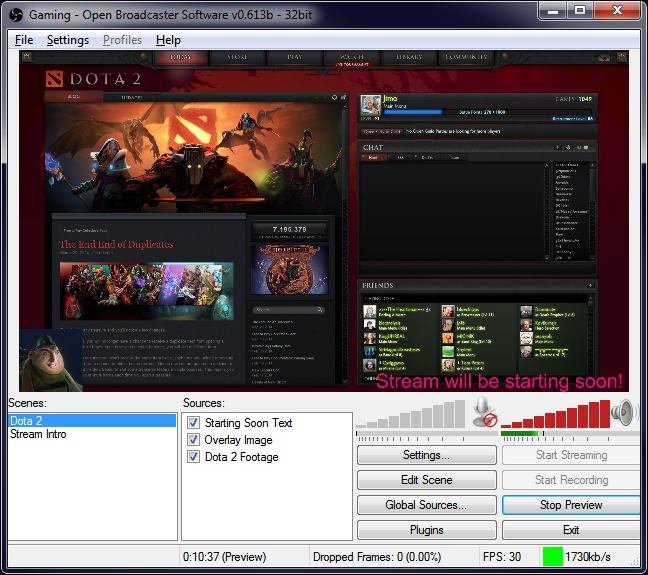Open Global Sources... dialog

coord(426,505)
